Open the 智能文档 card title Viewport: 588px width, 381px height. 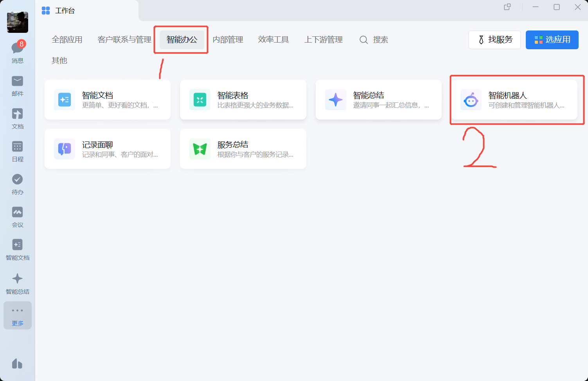tap(97, 95)
